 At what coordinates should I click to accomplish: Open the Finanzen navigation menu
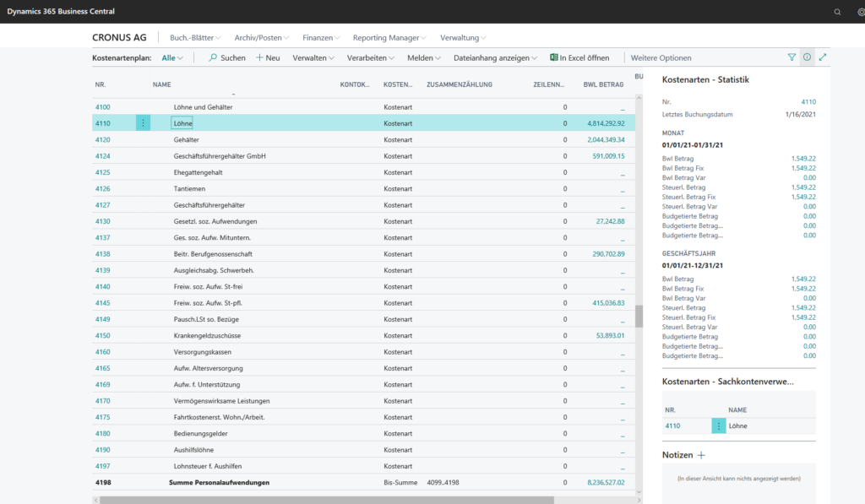pos(321,37)
